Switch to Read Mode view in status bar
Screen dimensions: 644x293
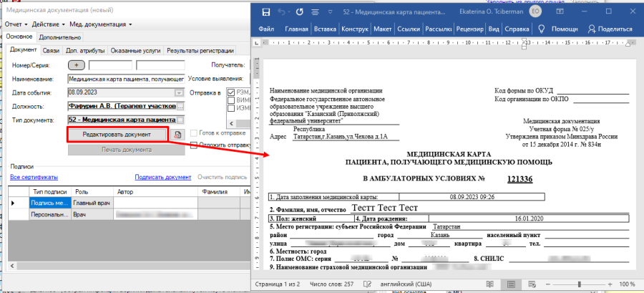point(491,284)
